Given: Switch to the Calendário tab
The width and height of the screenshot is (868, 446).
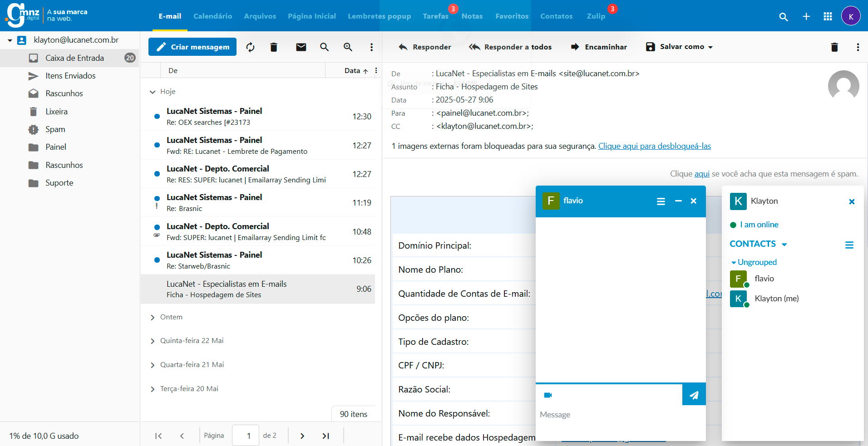Looking at the screenshot, I should click(x=212, y=16).
